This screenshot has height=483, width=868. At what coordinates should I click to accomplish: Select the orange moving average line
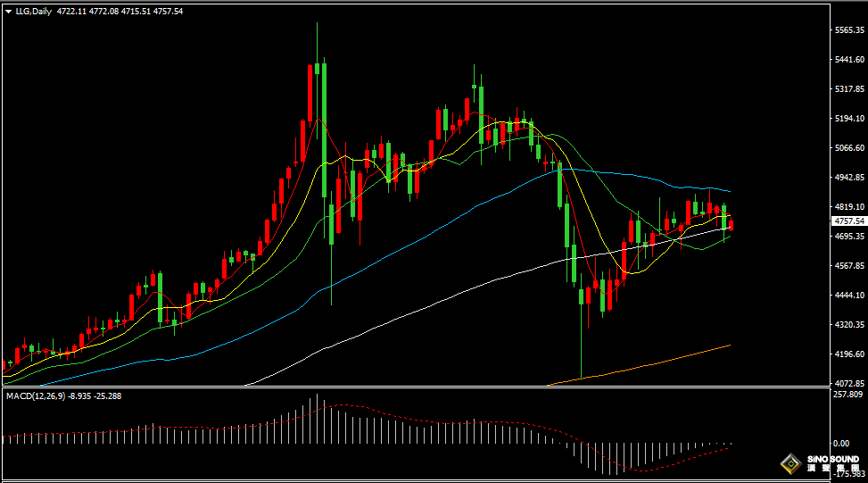coord(637,367)
